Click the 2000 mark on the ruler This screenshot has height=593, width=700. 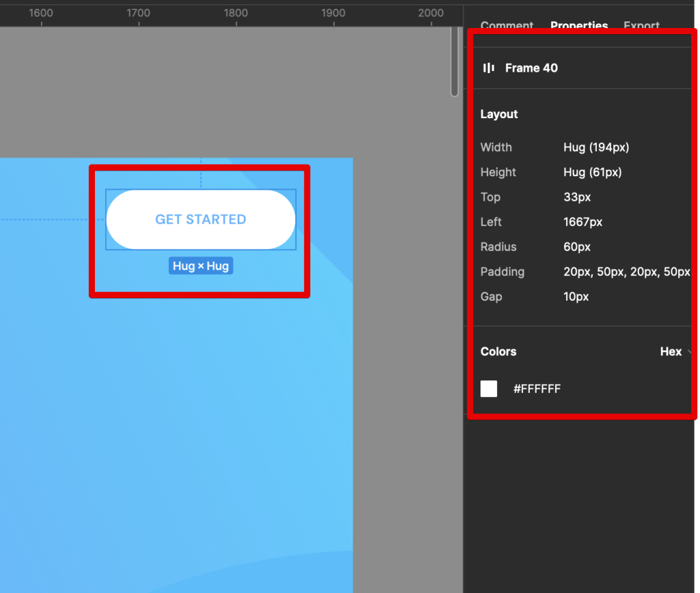431,13
